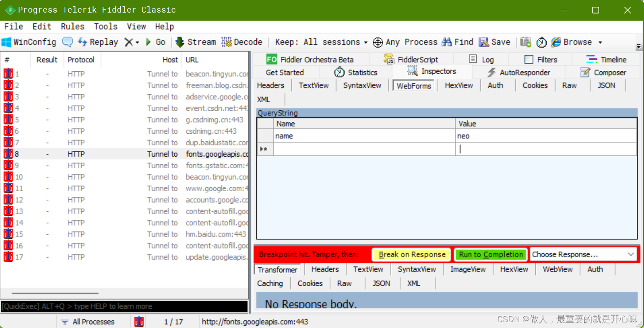Open the Help menu
Screen dimensions: 644x328
[x=164, y=26]
